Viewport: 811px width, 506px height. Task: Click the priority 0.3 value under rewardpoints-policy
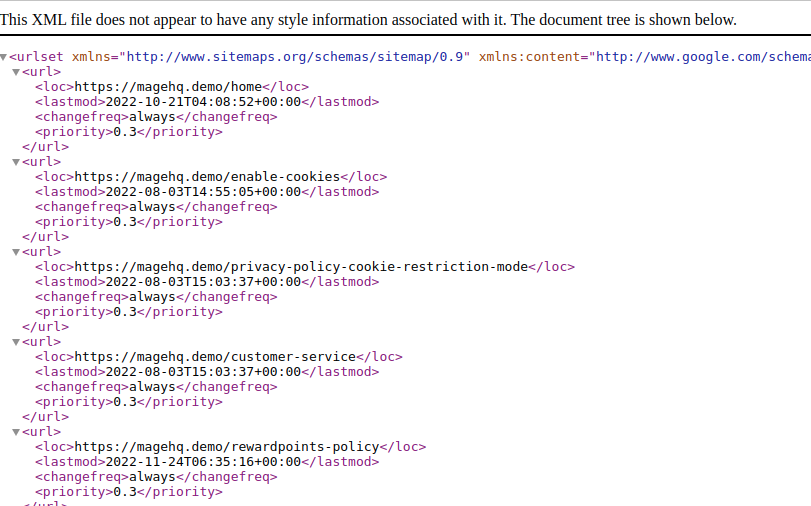click(x=125, y=492)
